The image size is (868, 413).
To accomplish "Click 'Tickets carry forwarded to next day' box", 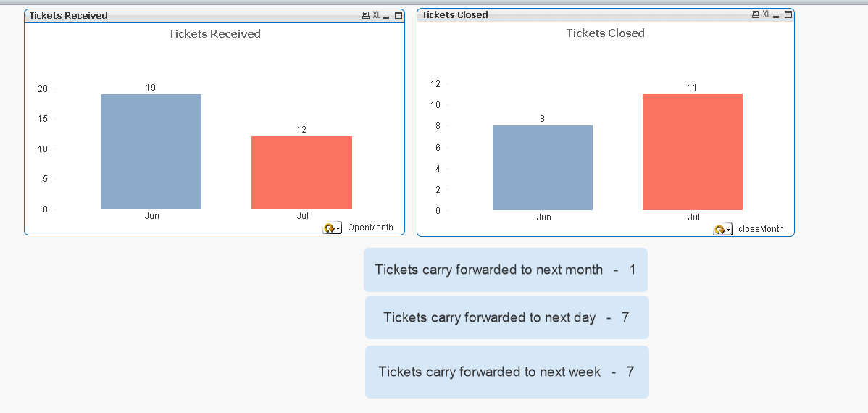I will 506,317.
